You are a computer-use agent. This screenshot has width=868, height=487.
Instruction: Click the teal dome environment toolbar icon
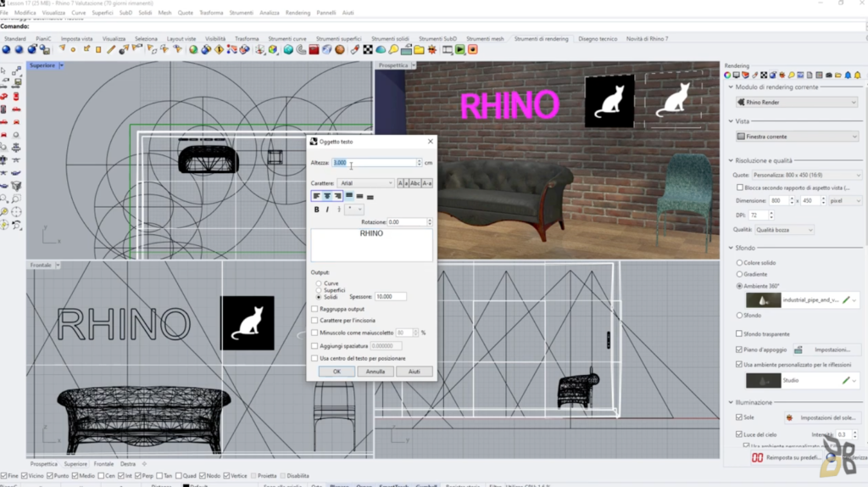click(x=381, y=50)
